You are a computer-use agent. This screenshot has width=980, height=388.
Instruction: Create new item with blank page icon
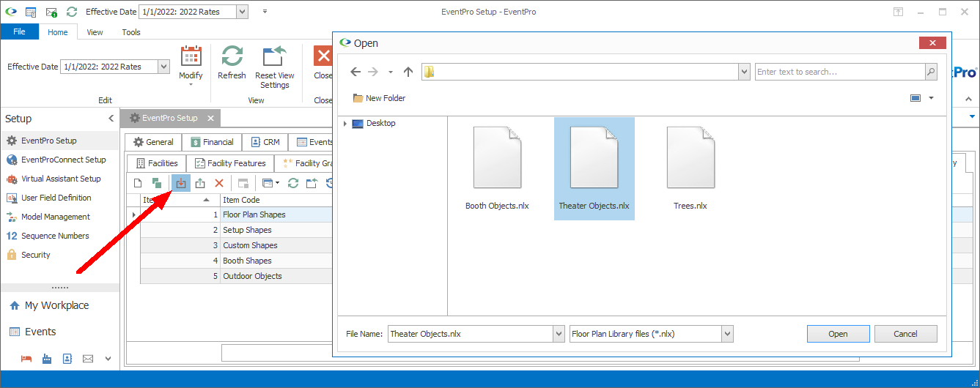point(138,183)
